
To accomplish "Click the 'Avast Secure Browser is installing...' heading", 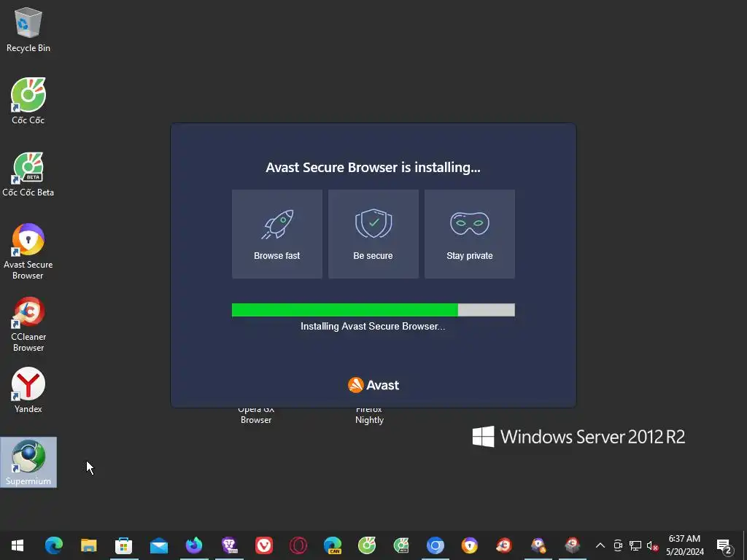I will 373,168.
